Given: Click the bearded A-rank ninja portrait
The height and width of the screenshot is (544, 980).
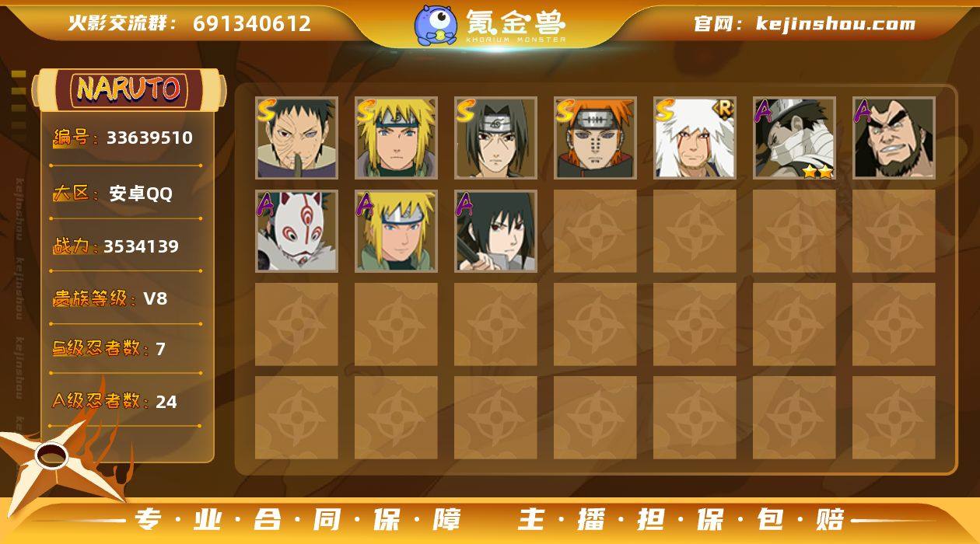Looking at the screenshot, I should point(894,138).
